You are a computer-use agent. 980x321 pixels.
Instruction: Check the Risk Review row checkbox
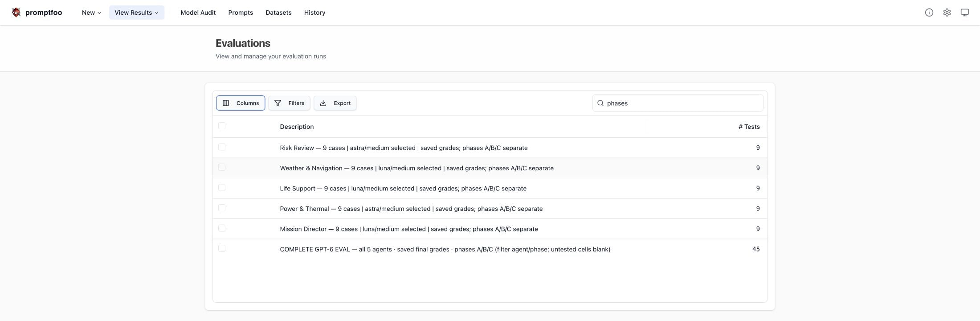tap(222, 147)
